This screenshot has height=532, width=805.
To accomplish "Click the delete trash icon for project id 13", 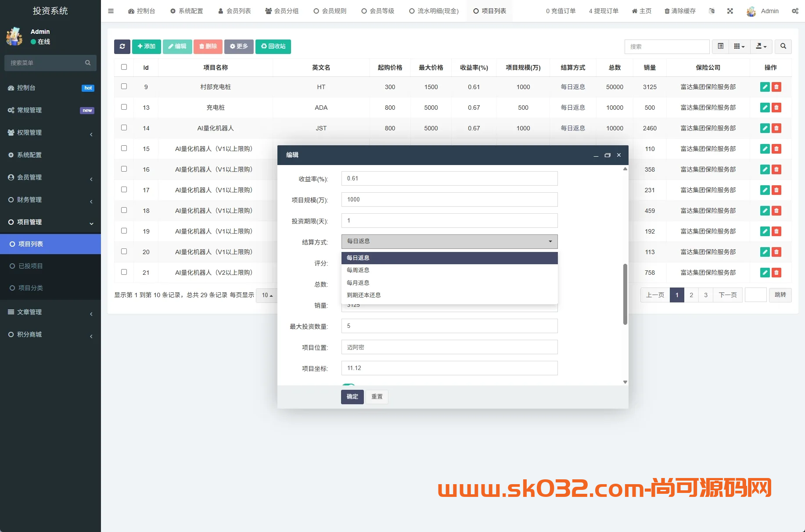I will 776,108.
